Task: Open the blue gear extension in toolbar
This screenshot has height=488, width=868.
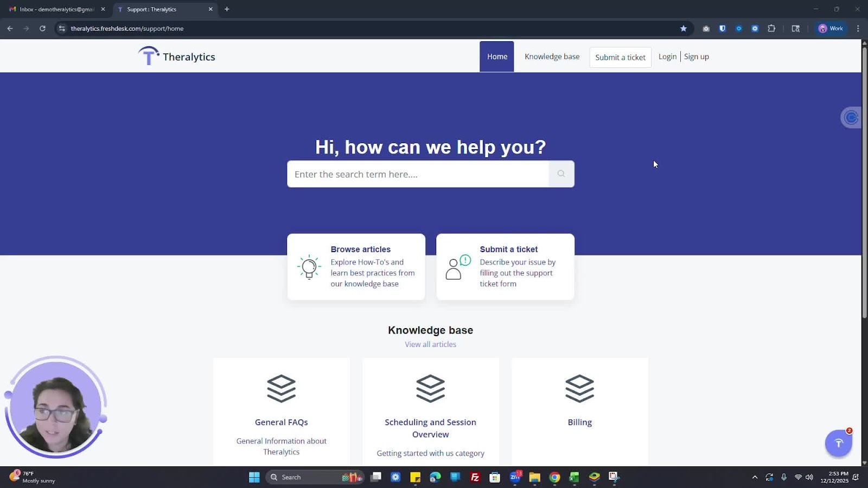Action: (755, 28)
